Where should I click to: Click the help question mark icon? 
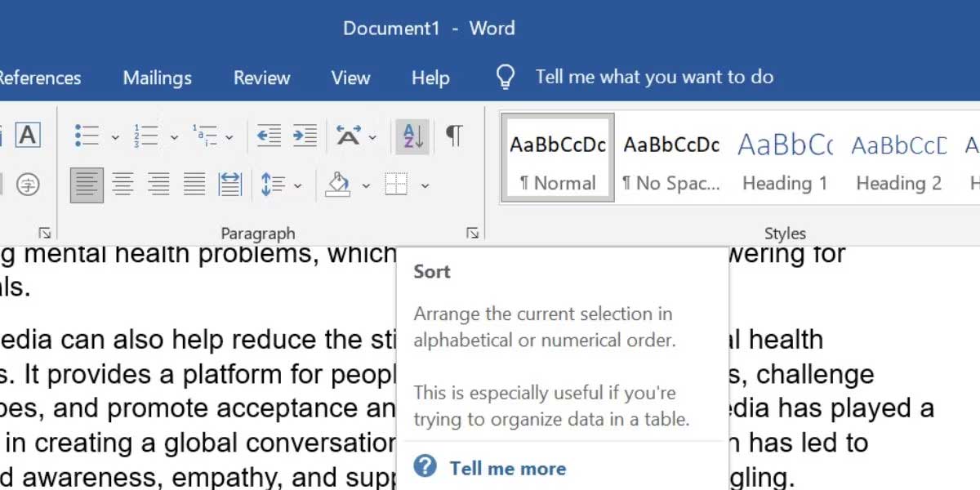tap(425, 467)
